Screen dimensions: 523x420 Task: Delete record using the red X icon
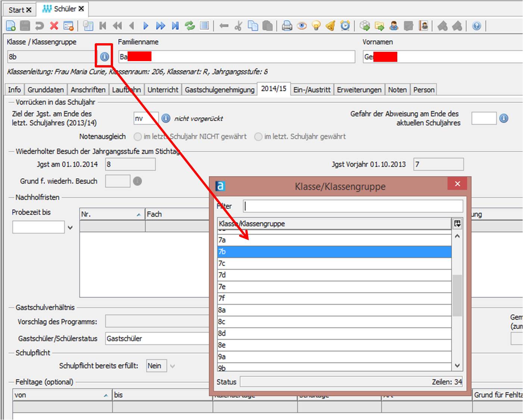click(54, 26)
